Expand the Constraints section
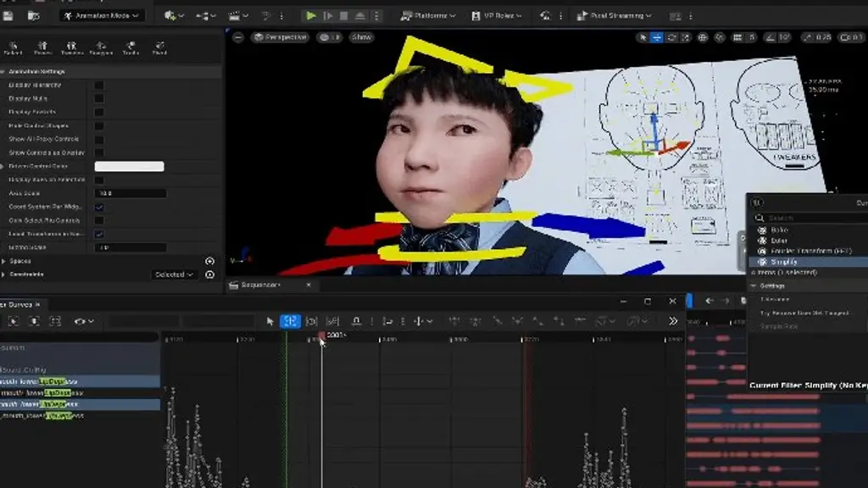The image size is (868, 488). point(4,274)
